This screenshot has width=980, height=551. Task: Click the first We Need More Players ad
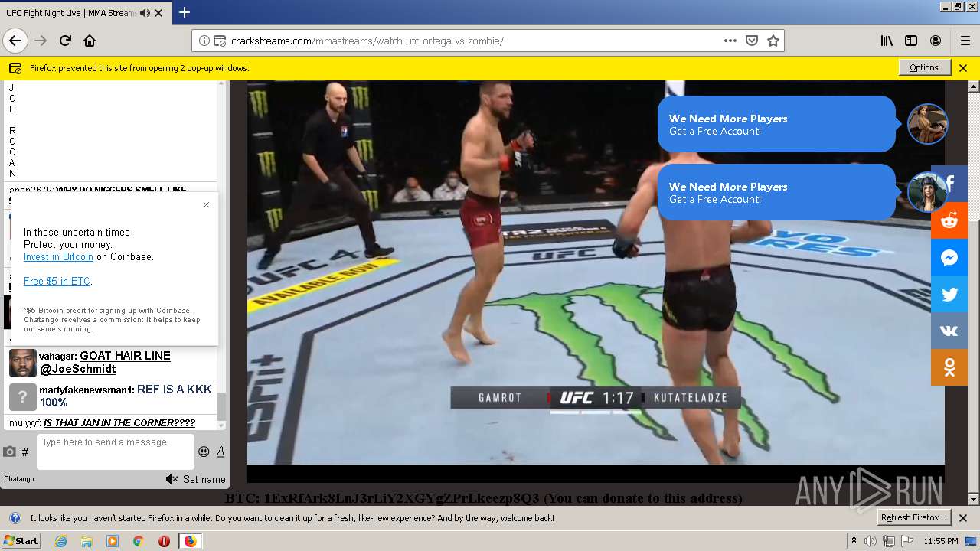coord(777,124)
